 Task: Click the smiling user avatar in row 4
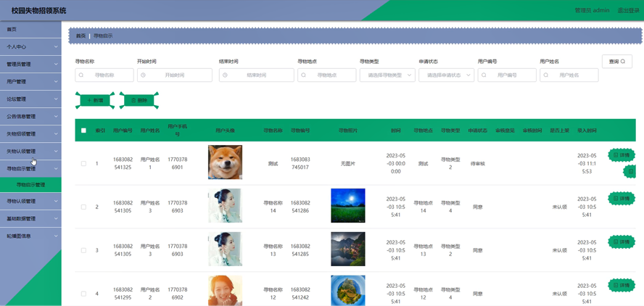point(225,291)
